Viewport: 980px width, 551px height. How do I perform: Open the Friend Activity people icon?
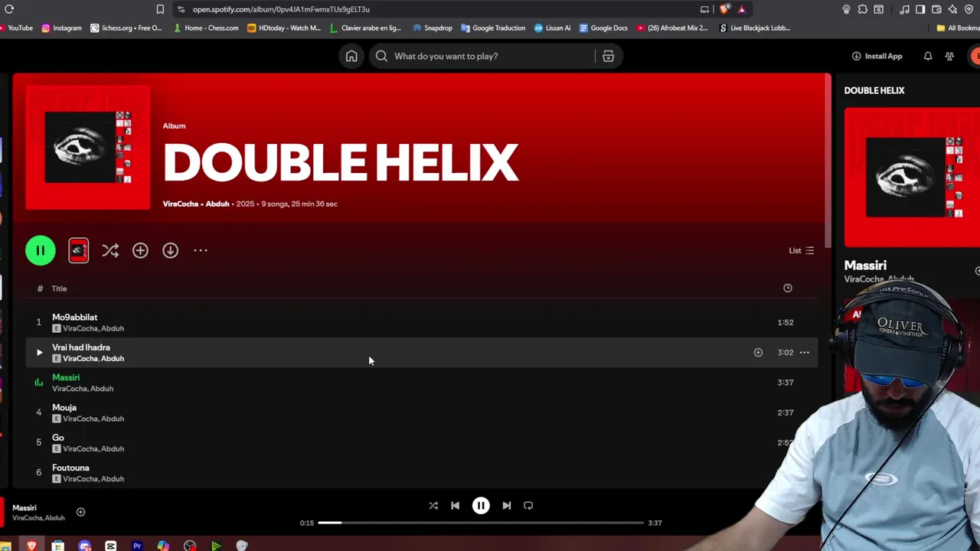click(x=949, y=56)
